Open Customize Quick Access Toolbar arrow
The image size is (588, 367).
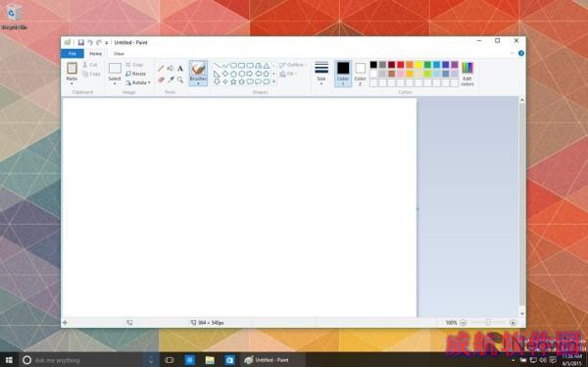[107, 43]
